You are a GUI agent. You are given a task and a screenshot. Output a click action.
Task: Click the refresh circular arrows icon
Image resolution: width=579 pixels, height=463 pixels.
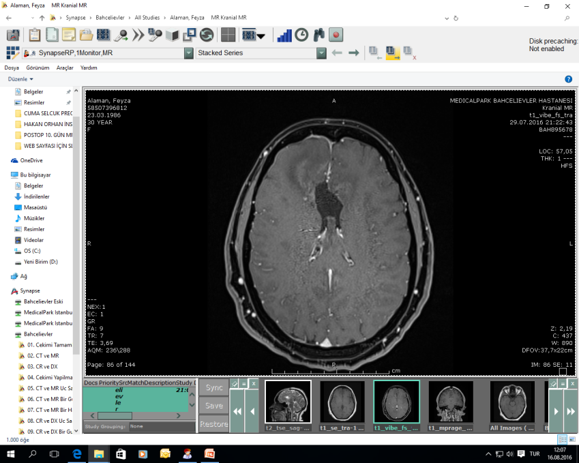(207, 35)
